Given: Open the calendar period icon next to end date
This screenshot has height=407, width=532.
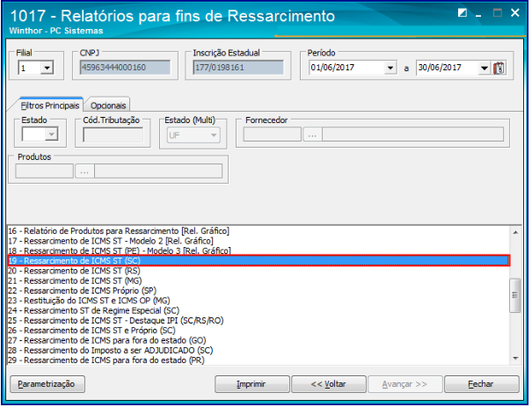Looking at the screenshot, I should [x=499, y=69].
